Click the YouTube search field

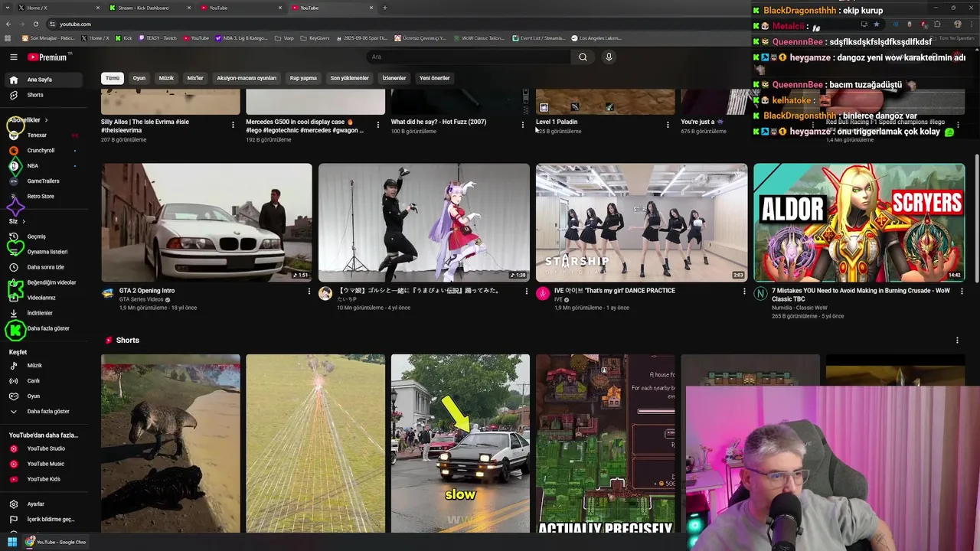469,57
